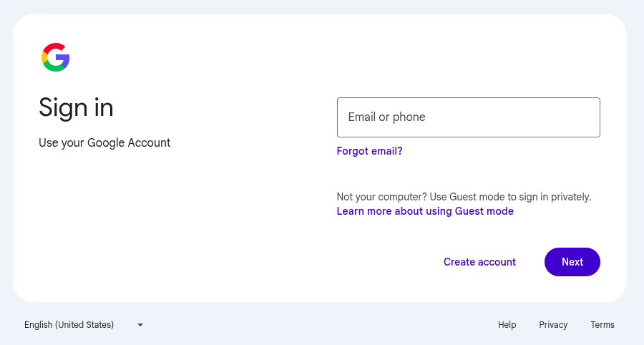Click the Google G logo
The height and width of the screenshot is (345, 644).
click(55, 57)
